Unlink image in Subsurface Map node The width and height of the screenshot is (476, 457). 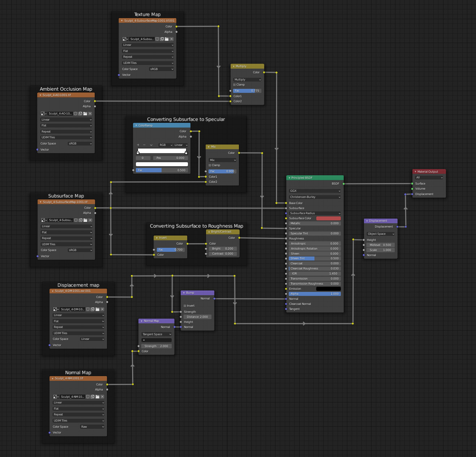90,220
